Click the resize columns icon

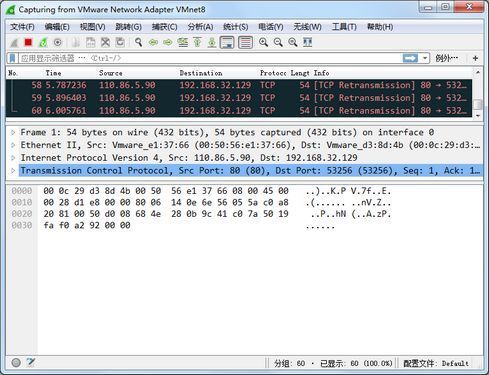click(x=308, y=42)
